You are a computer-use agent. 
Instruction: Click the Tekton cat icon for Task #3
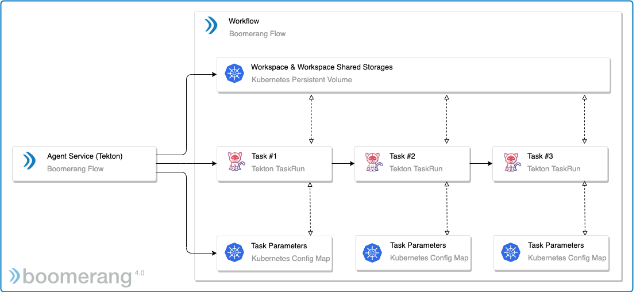pos(511,162)
